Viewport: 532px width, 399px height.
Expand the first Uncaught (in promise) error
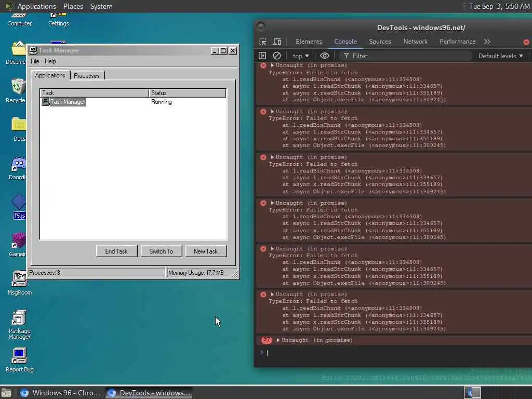point(272,65)
